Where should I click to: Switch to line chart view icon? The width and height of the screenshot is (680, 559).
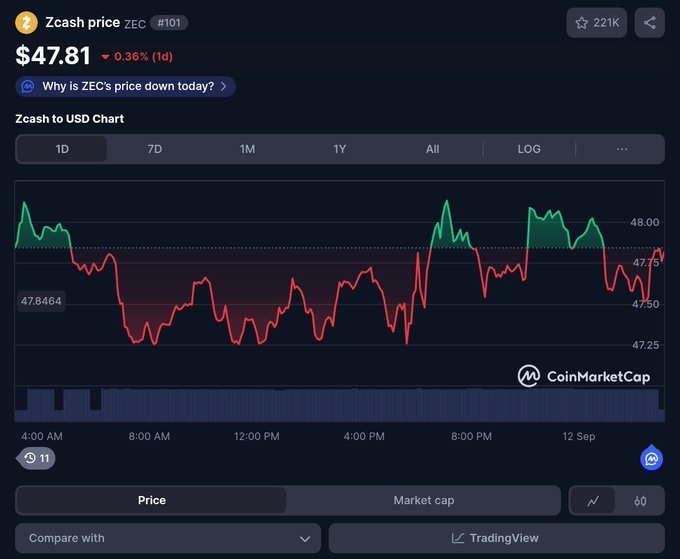[x=592, y=501]
